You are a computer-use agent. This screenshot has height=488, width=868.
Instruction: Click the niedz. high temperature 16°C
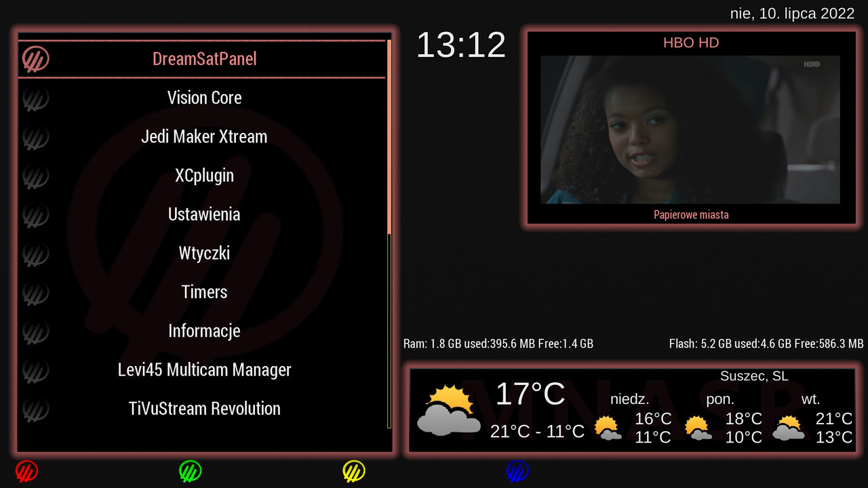point(653,419)
